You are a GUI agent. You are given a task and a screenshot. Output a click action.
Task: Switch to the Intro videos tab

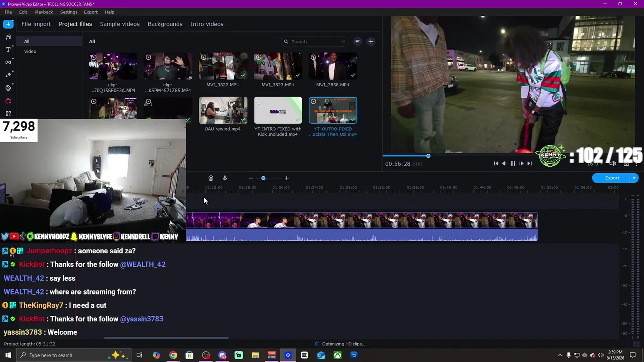click(207, 24)
